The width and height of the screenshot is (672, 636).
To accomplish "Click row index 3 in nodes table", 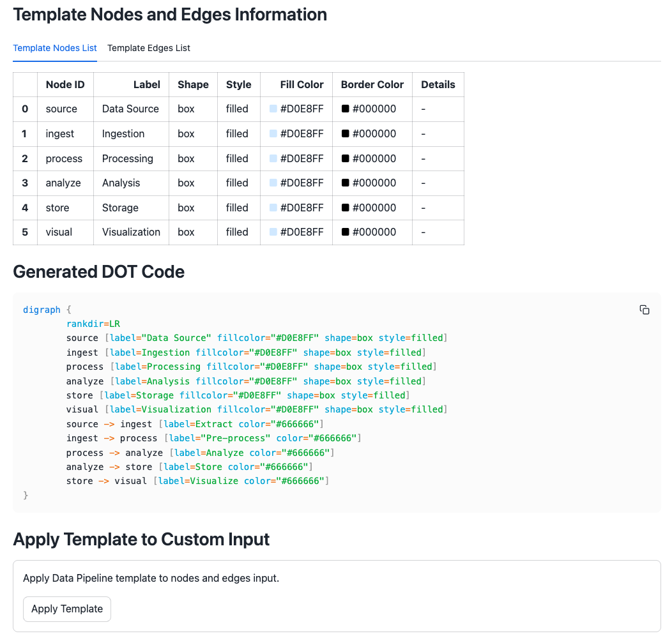I will pyautogui.click(x=25, y=183).
